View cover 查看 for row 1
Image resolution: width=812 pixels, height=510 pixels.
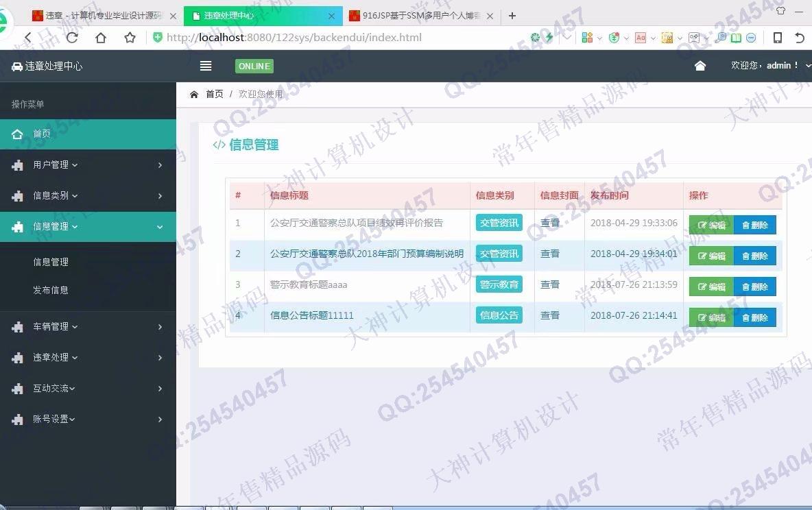550,223
